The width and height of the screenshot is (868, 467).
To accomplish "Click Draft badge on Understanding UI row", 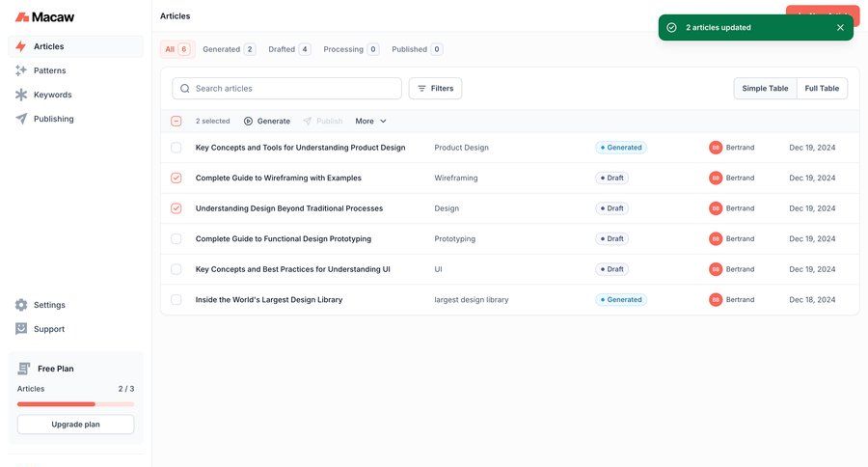I will pos(611,269).
